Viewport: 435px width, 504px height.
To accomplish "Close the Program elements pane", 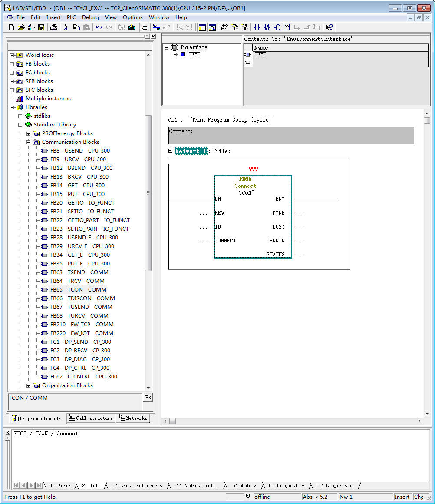I will [x=154, y=36].
